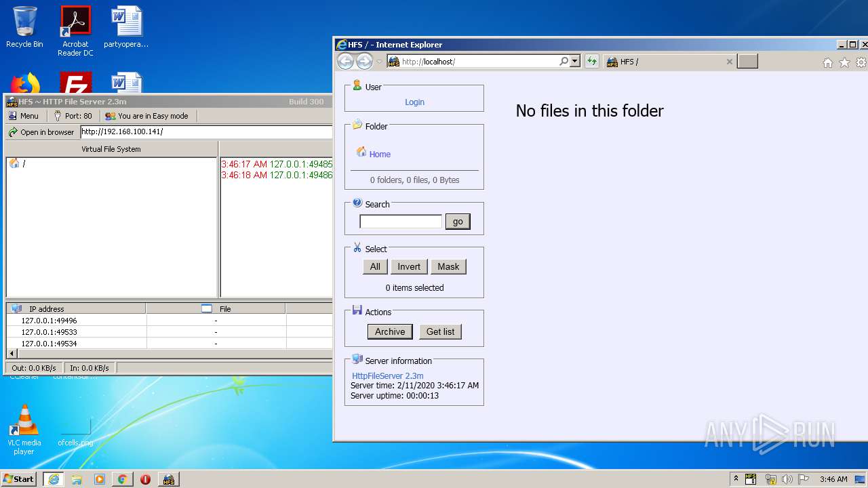Click the go search button

[x=458, y=222]
